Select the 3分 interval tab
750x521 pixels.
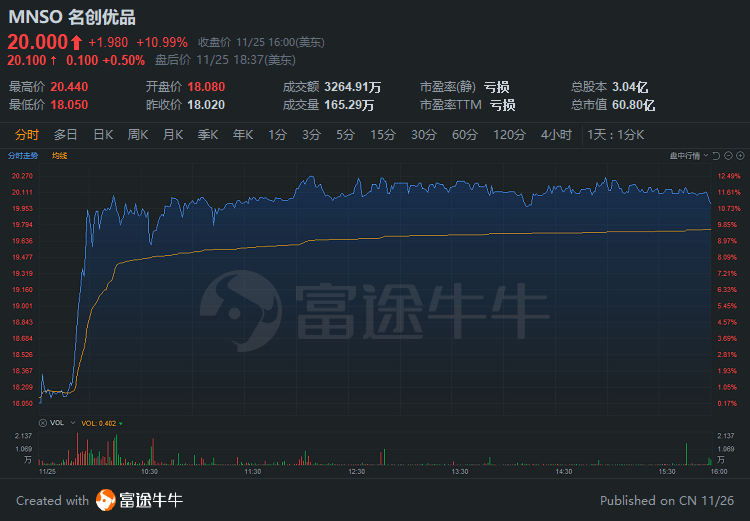311,135
